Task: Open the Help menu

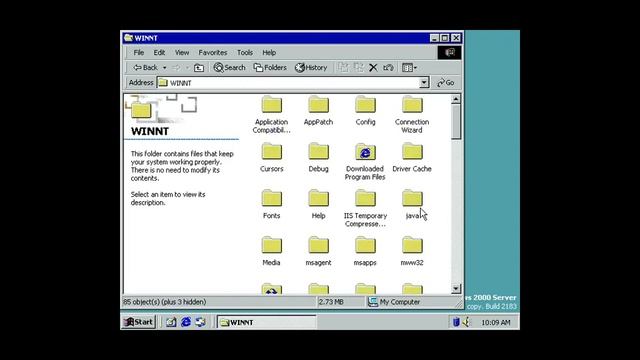Action: (x=269, y=53)
